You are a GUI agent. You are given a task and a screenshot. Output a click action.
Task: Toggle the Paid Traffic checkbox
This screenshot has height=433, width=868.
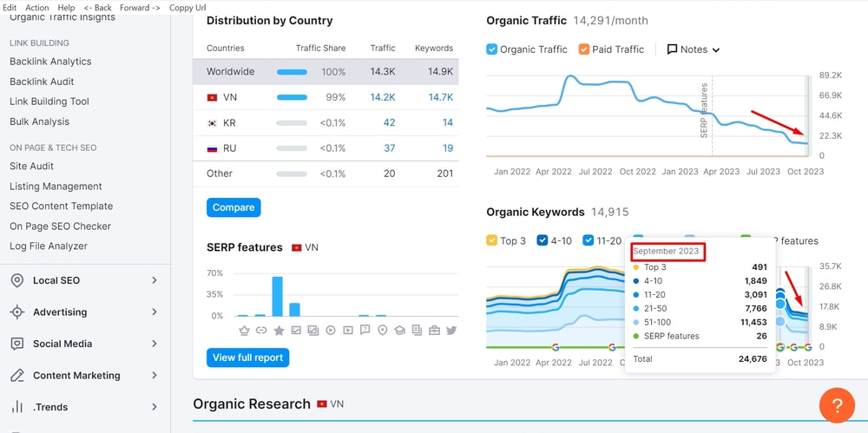coord(583,49)
